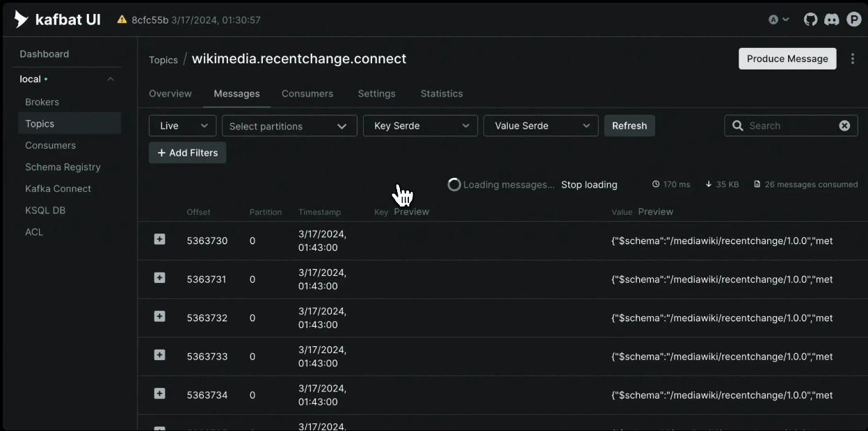868x431 pixels.
Task: Open ACL in the sidebar
Action: coord(34,231)
